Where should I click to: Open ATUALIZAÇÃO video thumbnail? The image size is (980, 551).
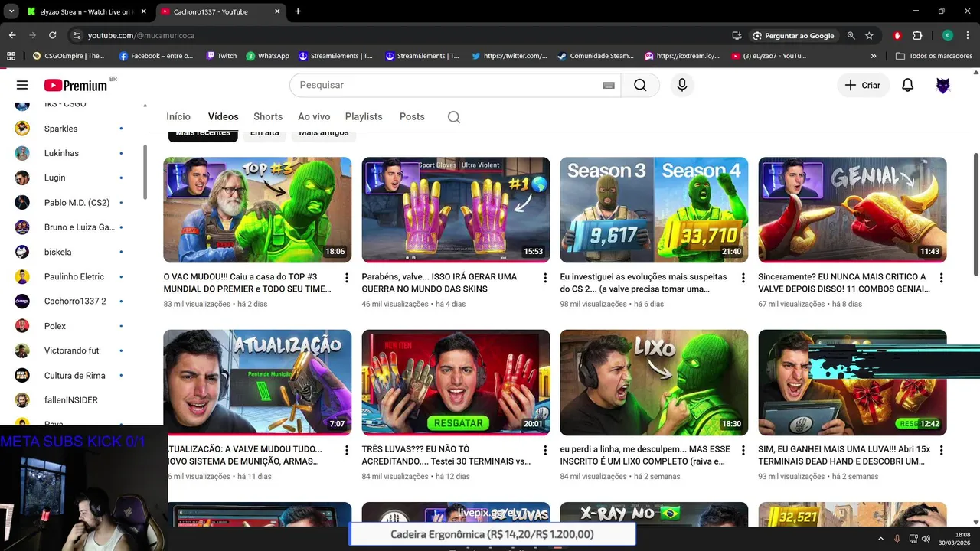(257, 382)
